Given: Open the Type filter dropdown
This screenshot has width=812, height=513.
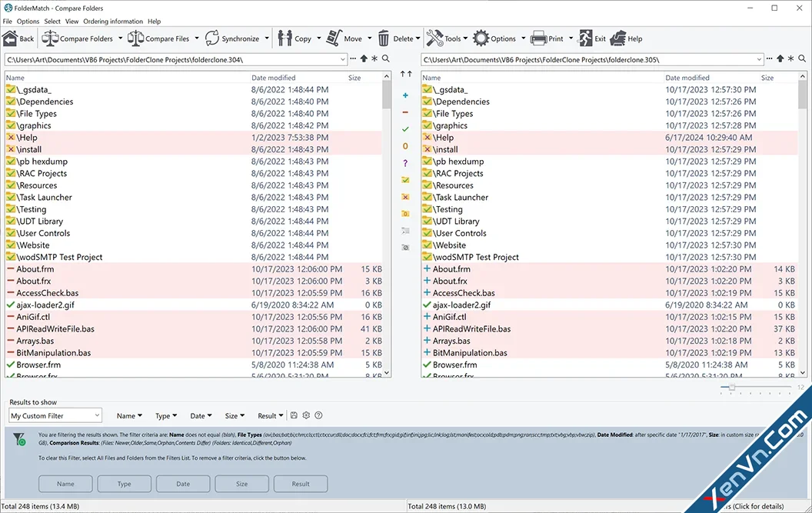Looking at the screenshot, I should tap(166, 415).
